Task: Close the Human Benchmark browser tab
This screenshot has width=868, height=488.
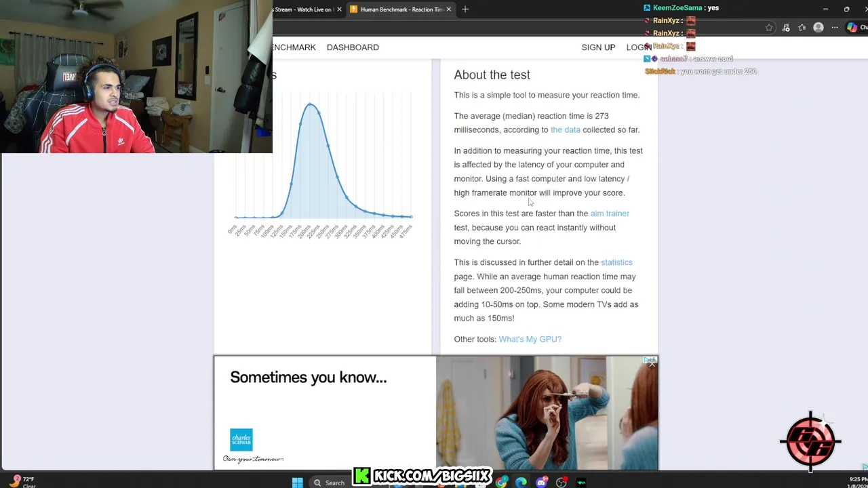Action: [448, 9]
